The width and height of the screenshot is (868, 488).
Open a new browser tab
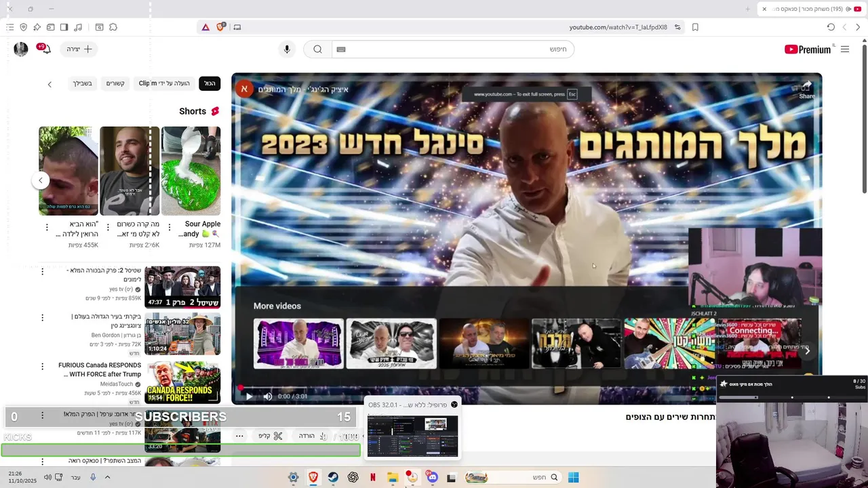(748, 9)
